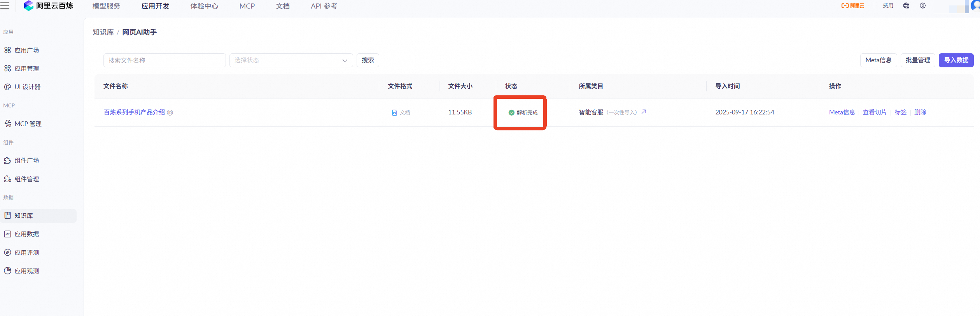This screenshot has width=980, height=316.
Task: Open 组件管理 in the sidebar
Action: [x=26, y=179]
